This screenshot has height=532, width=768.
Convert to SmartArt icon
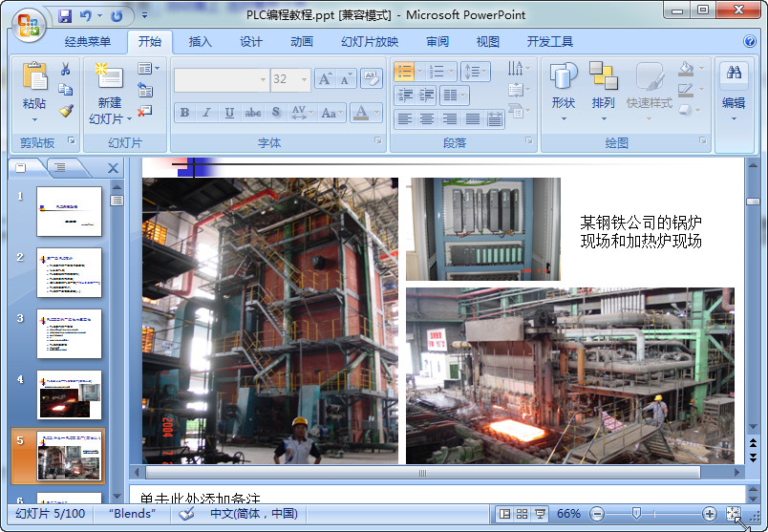(519, 111)
